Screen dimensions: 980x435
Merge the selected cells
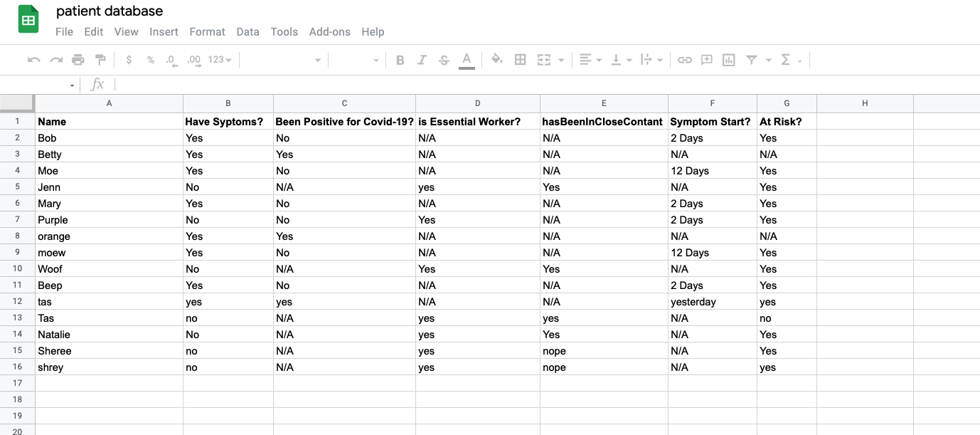(x=544, y=61)
